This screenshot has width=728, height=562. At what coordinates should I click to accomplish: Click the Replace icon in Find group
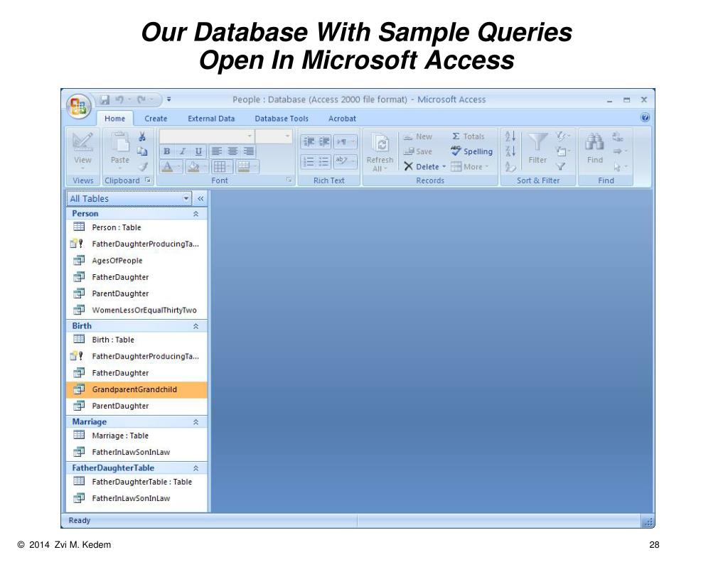click(617, 136)
